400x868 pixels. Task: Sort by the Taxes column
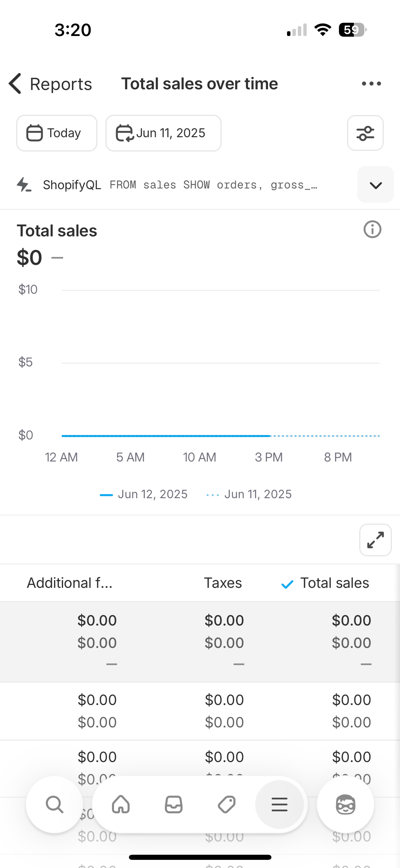tap(223, 583)
